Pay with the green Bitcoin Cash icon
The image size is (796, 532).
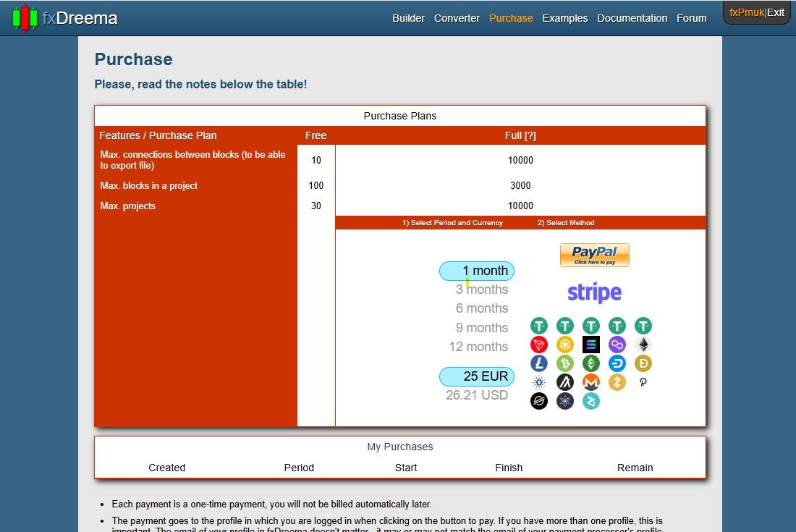point(565,363)
